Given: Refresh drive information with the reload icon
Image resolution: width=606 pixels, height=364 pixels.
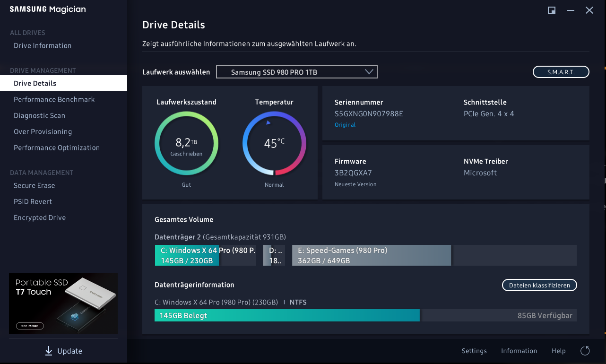Looking at the screenshot, I should pyautogui.click(x=584, y=351).
